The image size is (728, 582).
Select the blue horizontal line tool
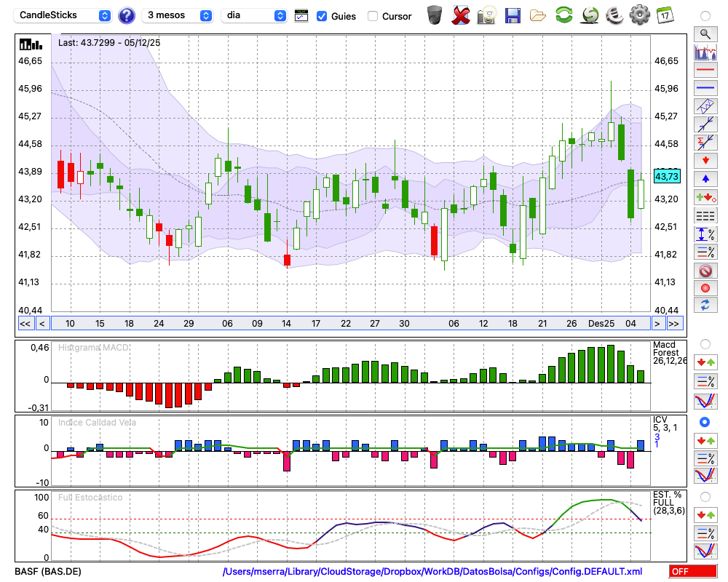705,88
